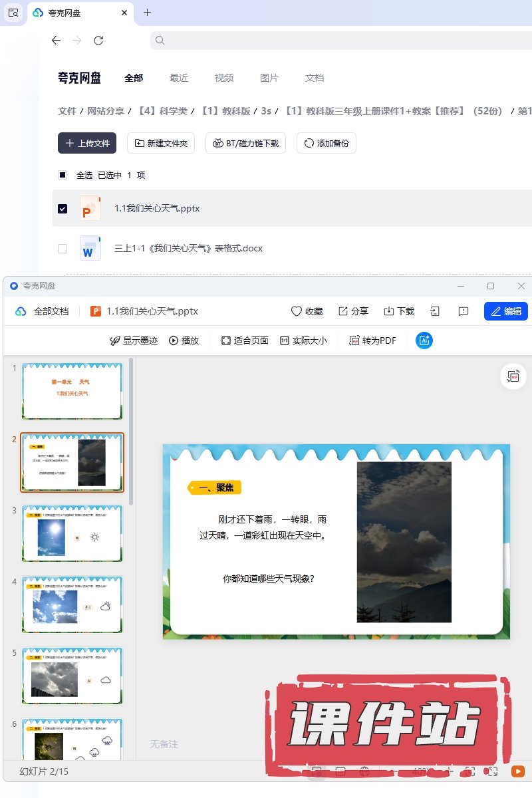Screen dimensions: 532x798
Task: Open the 文档 category tab
Action: (315, 78)
